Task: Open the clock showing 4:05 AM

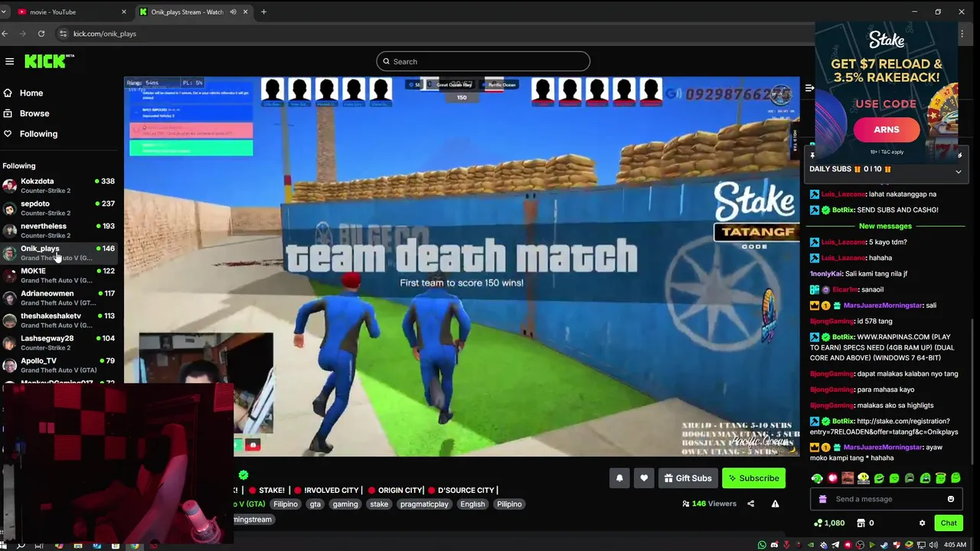Action: [x=955, y=545]
